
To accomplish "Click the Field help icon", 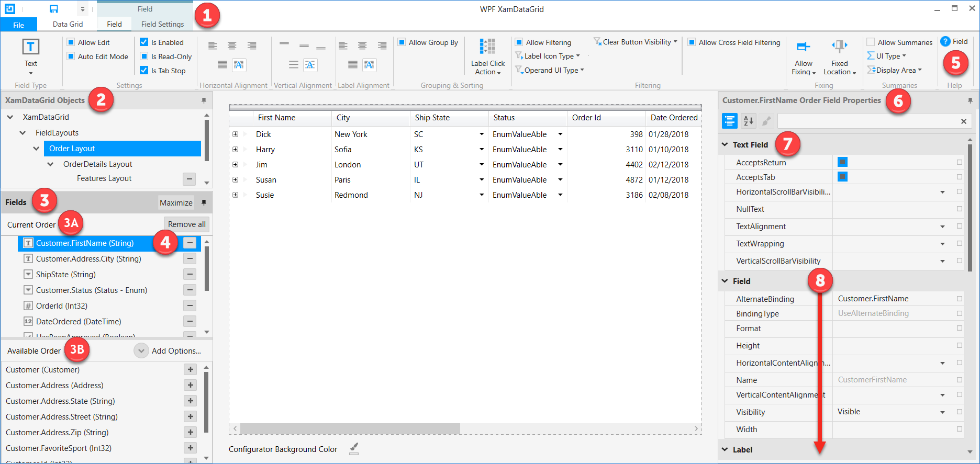I will pos(945,42).
